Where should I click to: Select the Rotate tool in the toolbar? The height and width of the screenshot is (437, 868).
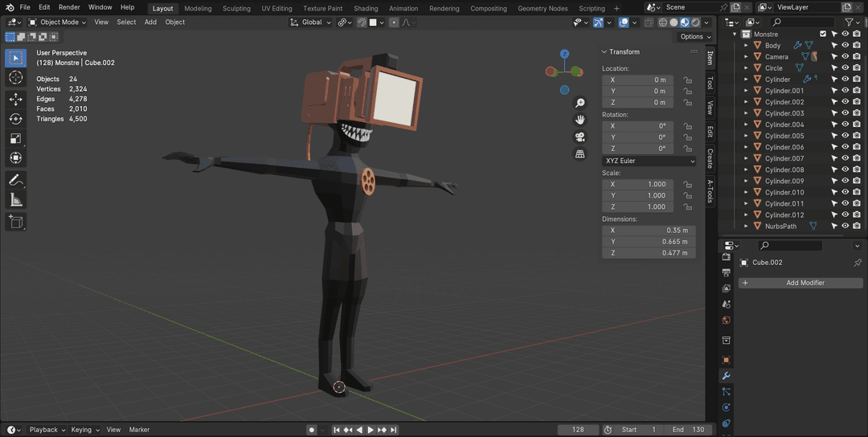click(x=15, y=119)
